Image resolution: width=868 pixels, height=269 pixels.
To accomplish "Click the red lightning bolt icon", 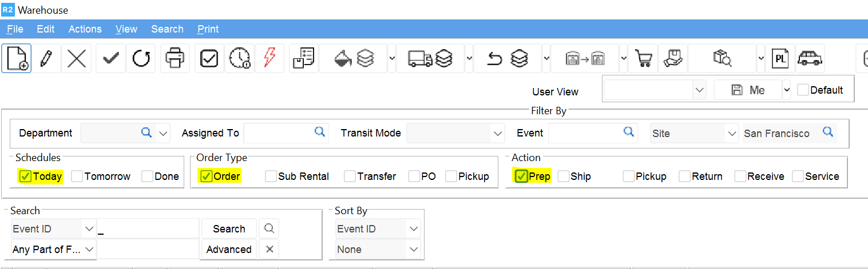I will tap(269, 58).
